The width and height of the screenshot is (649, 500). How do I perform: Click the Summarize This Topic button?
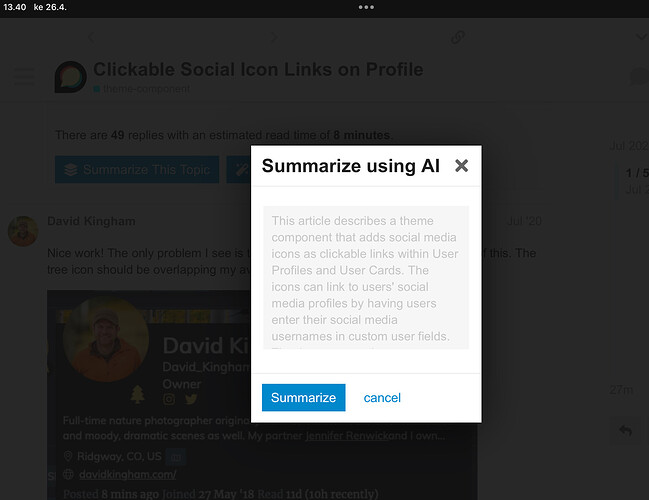137,169
